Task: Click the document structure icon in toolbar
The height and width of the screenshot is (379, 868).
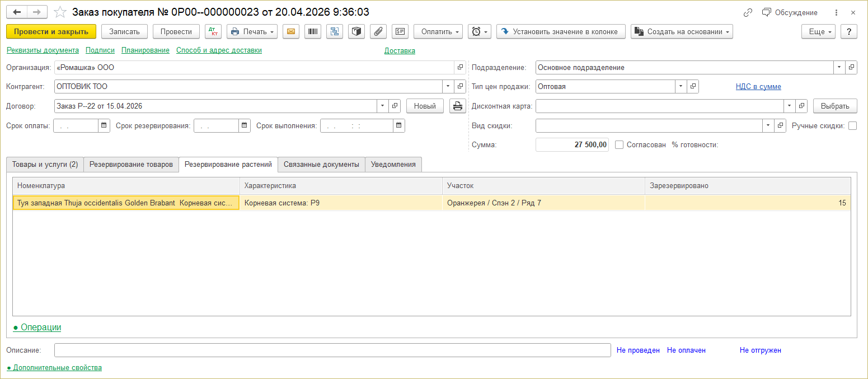Action: (335, 32)
